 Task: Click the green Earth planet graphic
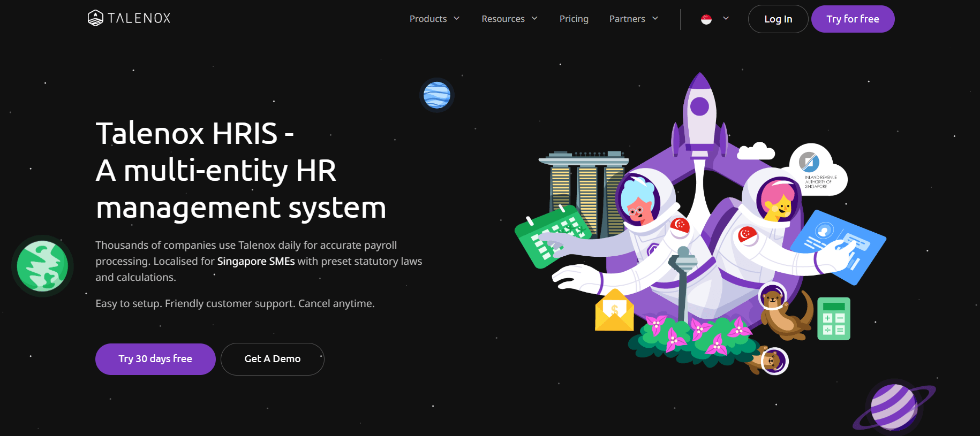click(x=42, y=266)
